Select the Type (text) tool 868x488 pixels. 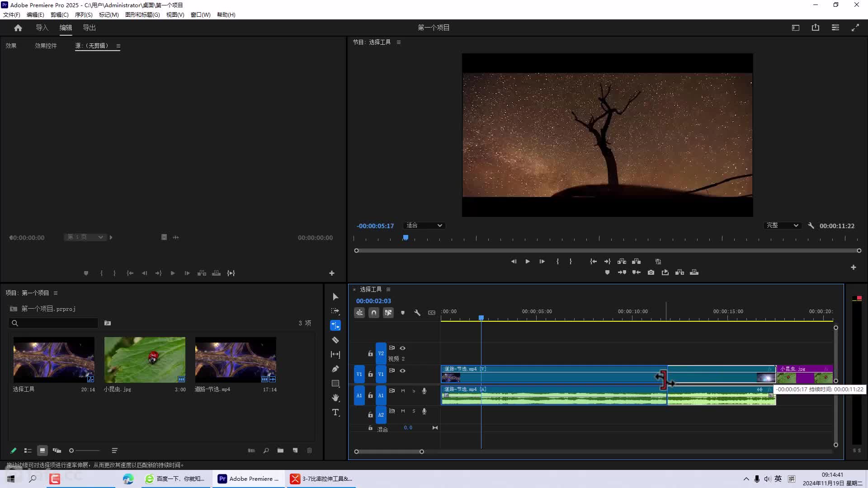coord(335,413)
